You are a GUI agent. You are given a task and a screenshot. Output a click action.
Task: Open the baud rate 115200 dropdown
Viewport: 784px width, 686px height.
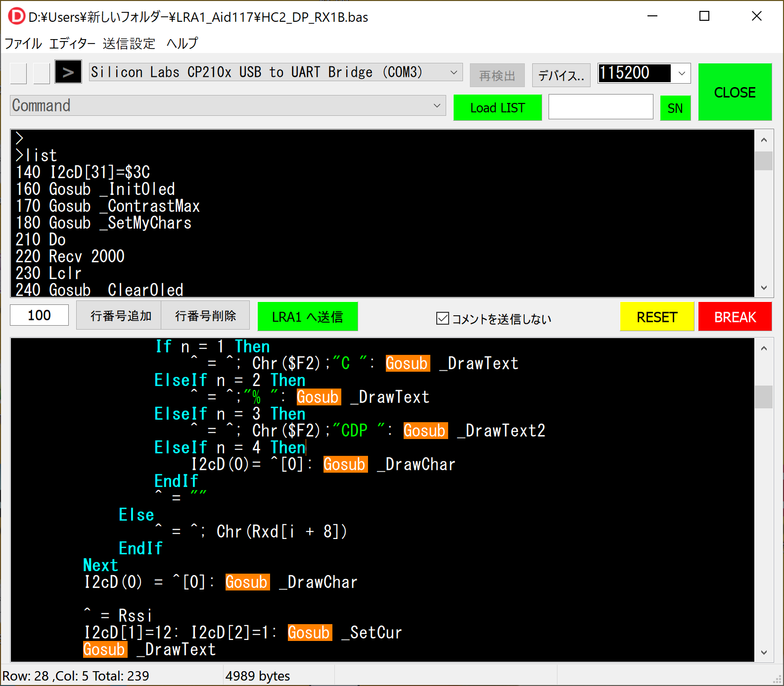(682, 73)
